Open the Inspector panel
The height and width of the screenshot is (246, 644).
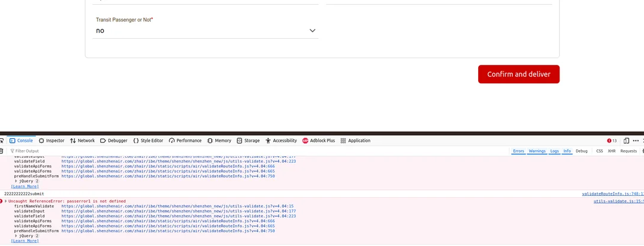pyautogui.click(x=51, y=141)
